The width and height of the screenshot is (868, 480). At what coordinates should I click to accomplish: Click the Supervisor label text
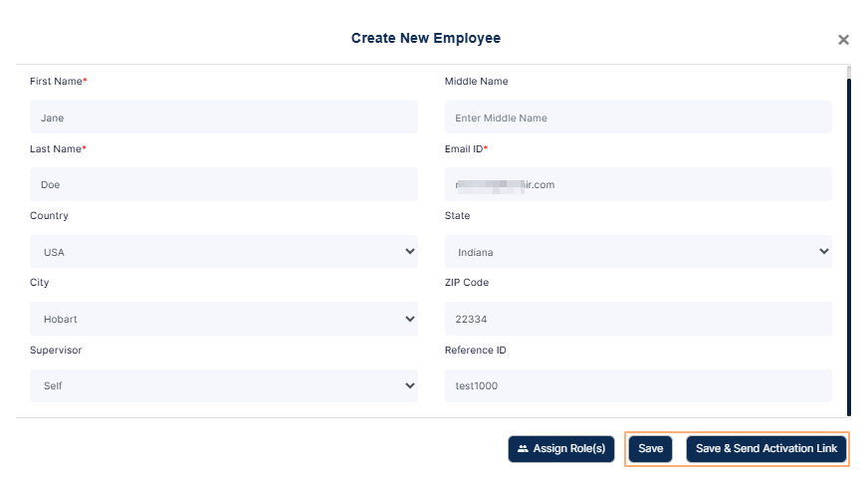56,350
